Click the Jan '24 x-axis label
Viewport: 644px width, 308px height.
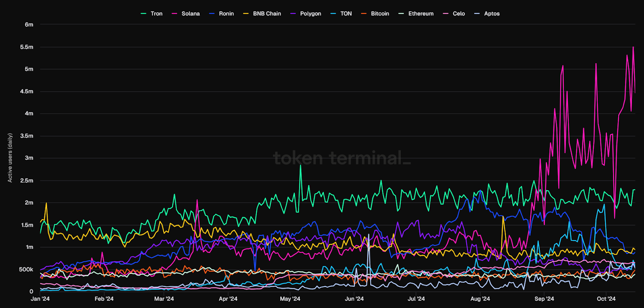coord(40,299)
